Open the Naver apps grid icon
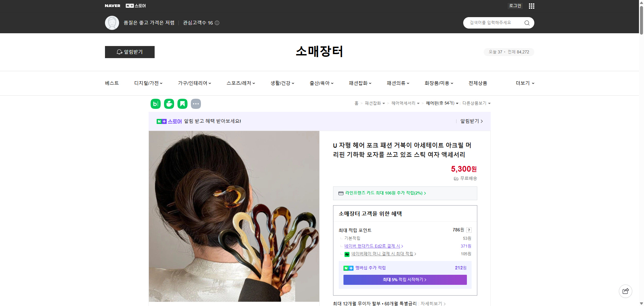This screenshot has width=644, height=306. [x=531, y=6]
